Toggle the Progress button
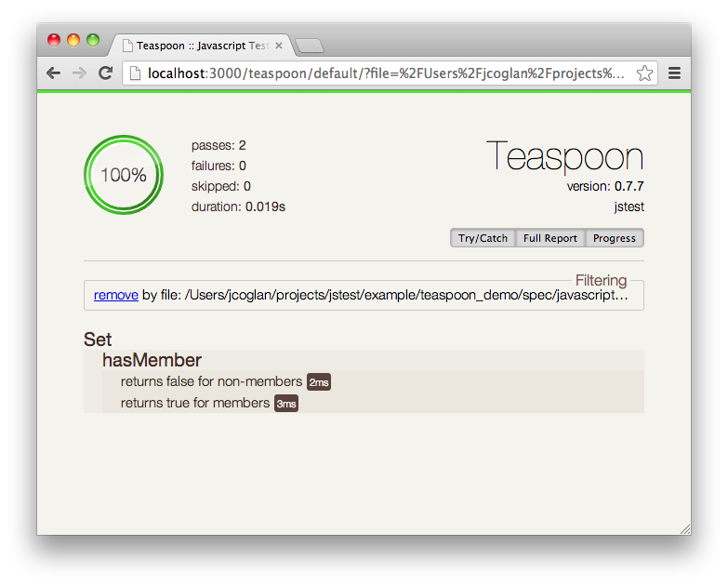This screenshot has height=586, width=728. (x=615, y=238)
